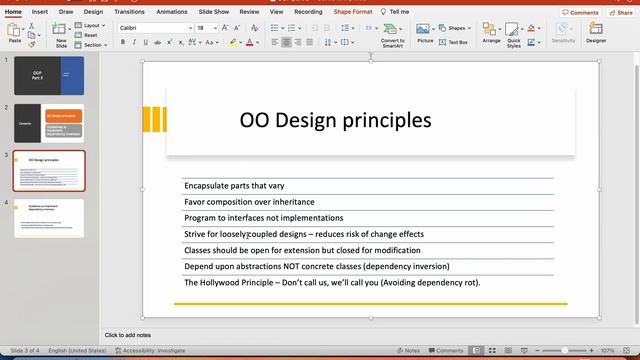This screenshot has width=640, height=360.
Task: Align text right
Action: [x=298, y=42]
